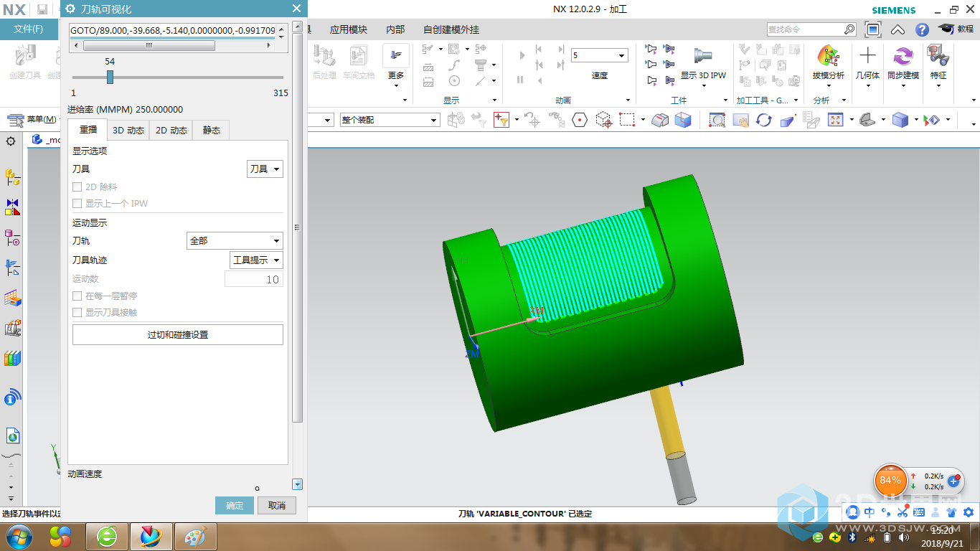Viewport: 980px width, 551px height.
Task: Click the dashed rectangle selection icon
Action: [x=628, y=120]
